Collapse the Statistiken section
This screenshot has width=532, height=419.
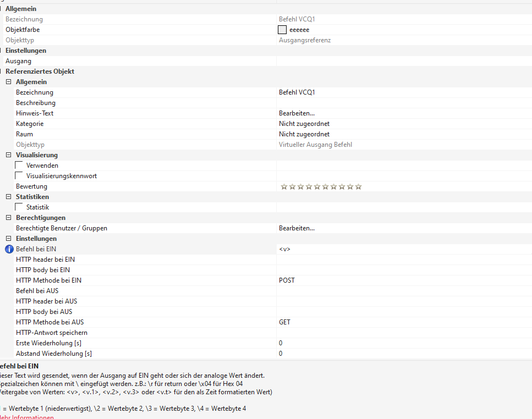point(9,197)
